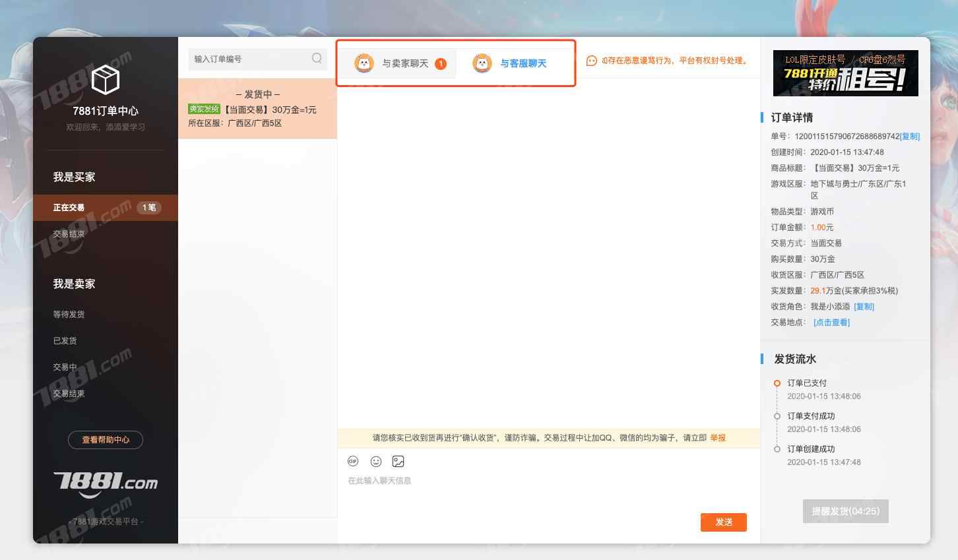Click the chat-bubble warning icon by the notice
Image resolution: width=958 pixels, height=560 pixels.
coord(592,61)
